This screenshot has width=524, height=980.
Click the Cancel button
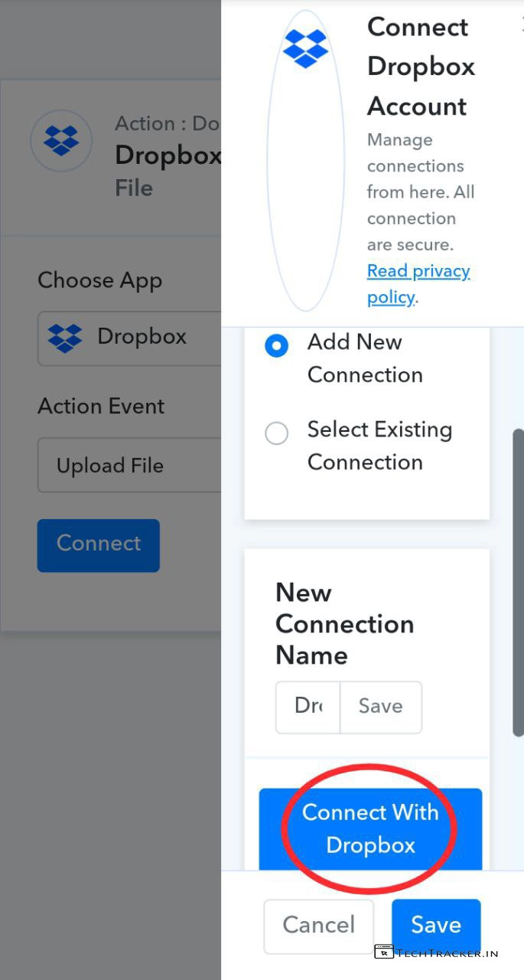click(319, 925)
